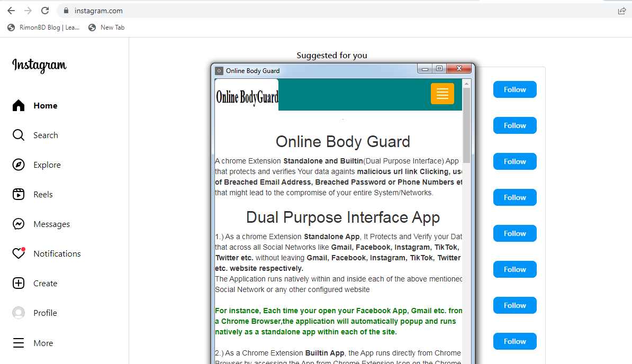Click the Create plus icon
This screenshot has width=632, height=364.
[19, 283]
